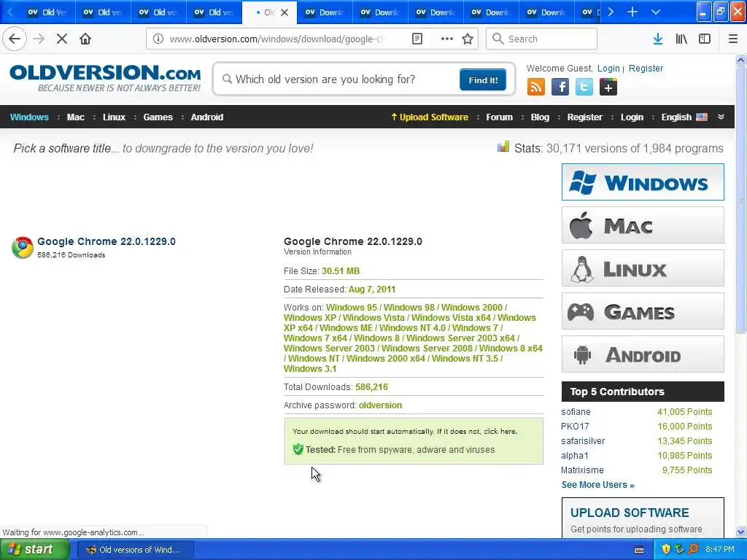Open a new tab with plus button

632,12
